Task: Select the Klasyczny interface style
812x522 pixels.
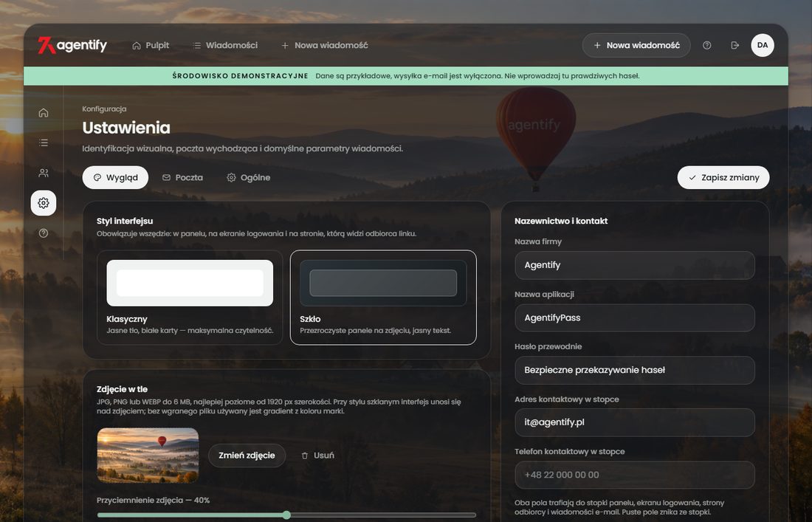Action: 190,298
